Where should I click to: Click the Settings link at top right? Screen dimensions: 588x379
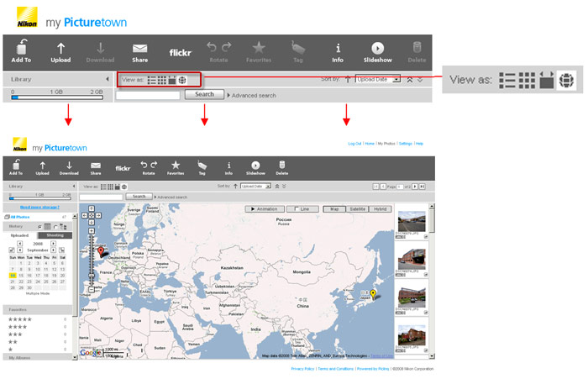coord(406,144)
